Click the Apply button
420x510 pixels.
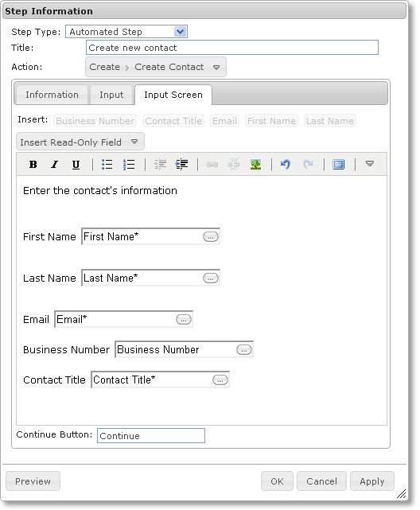coord(372,481)
